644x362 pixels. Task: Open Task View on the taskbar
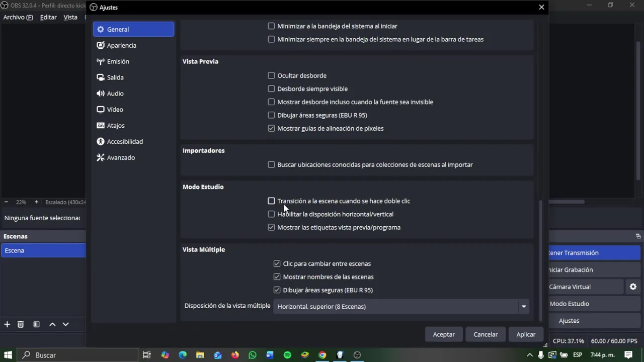click(x=147, y=355)
